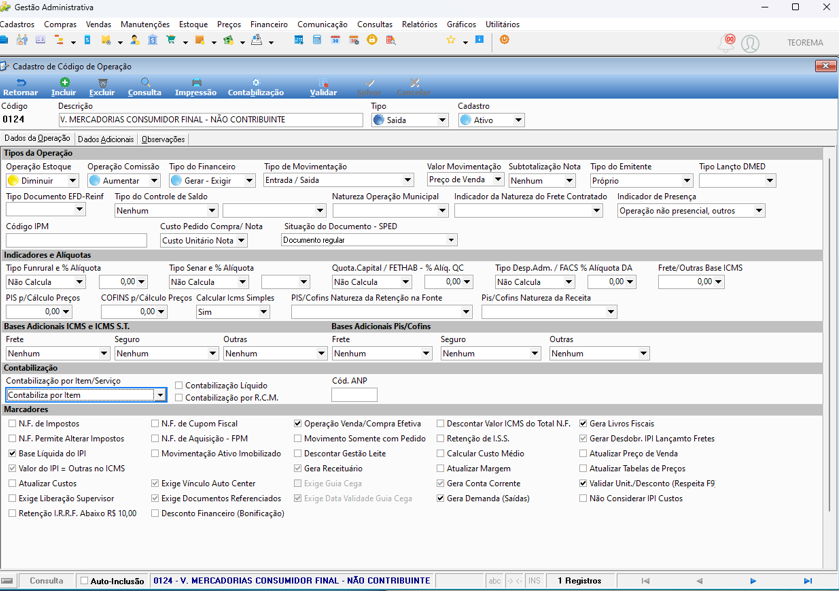This screenshot has height=591, width=839.
Task: Open the blue calendar grid toolbar icon
Action: click(299, 40)
